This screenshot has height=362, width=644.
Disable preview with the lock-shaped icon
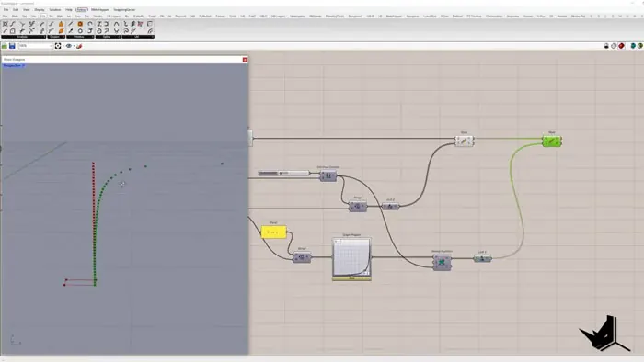pyautogui.click(x=606, y=46)
